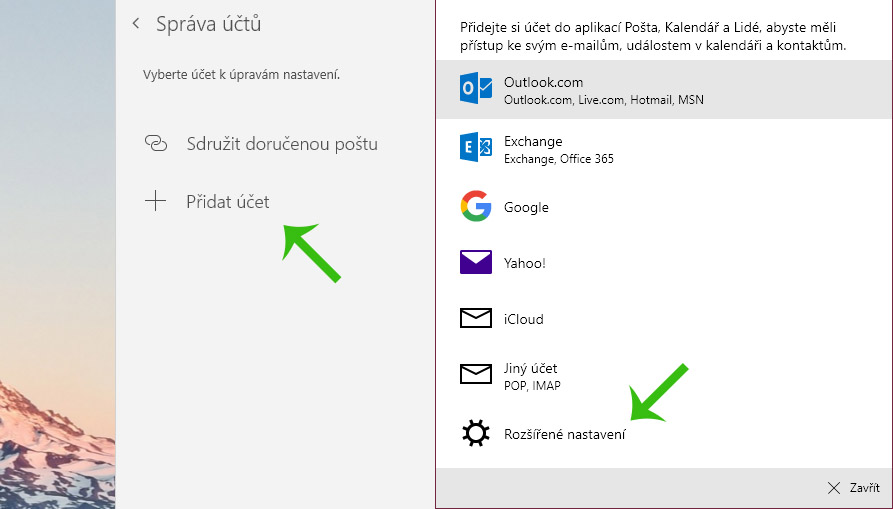The height and width of the screenshot is (509, 893).
Task: Select the Outlook.com account type label
Action: [544, 82]
